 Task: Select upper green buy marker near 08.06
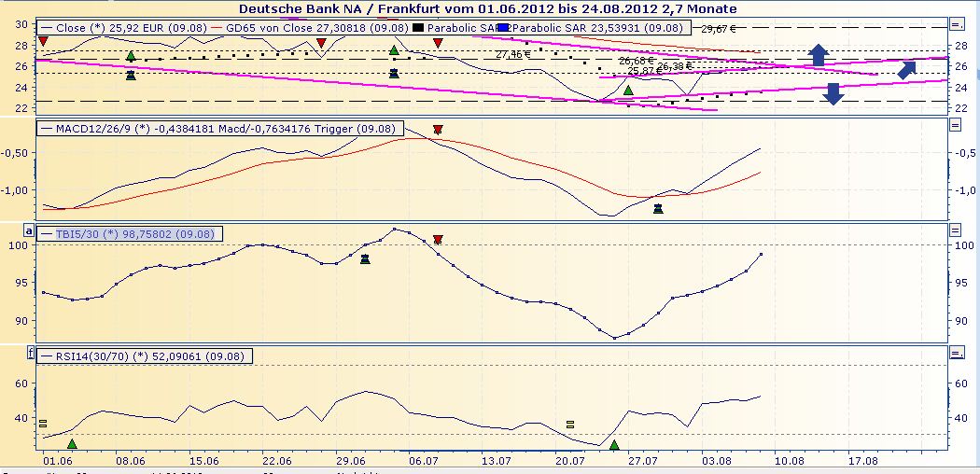(x=131, y=56)
